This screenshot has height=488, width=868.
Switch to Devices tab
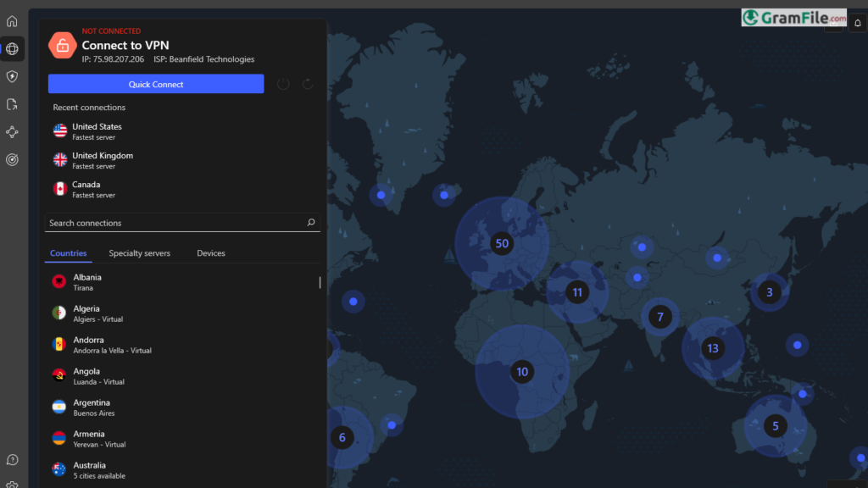point(211,252)
